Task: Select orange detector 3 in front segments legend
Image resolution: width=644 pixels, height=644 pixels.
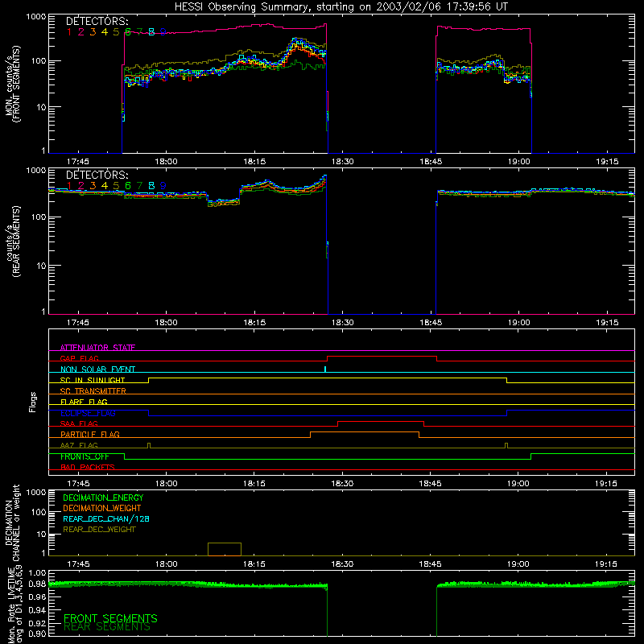Action: coord(93,32)
